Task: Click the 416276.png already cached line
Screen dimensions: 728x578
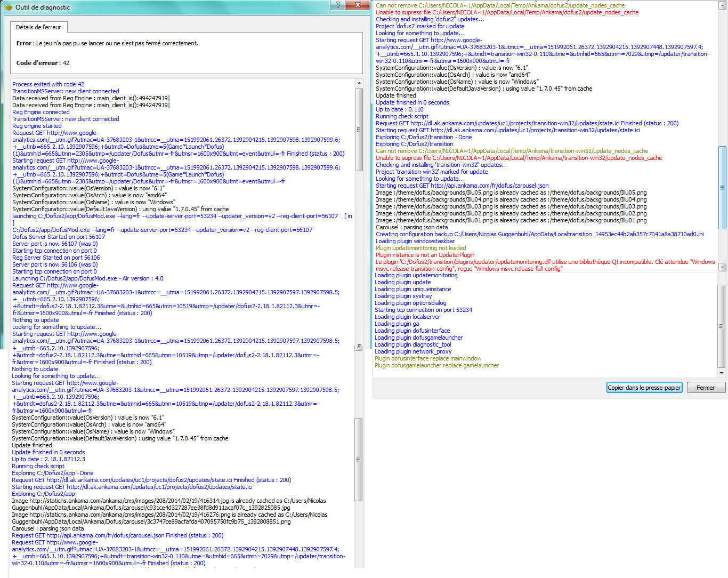Action: [x=169, y=518]
